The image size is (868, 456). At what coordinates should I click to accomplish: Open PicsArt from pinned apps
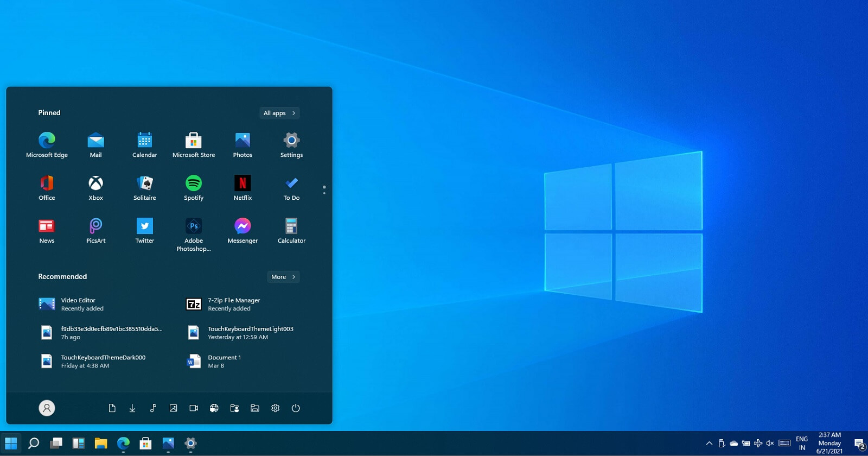coord(95,231)
